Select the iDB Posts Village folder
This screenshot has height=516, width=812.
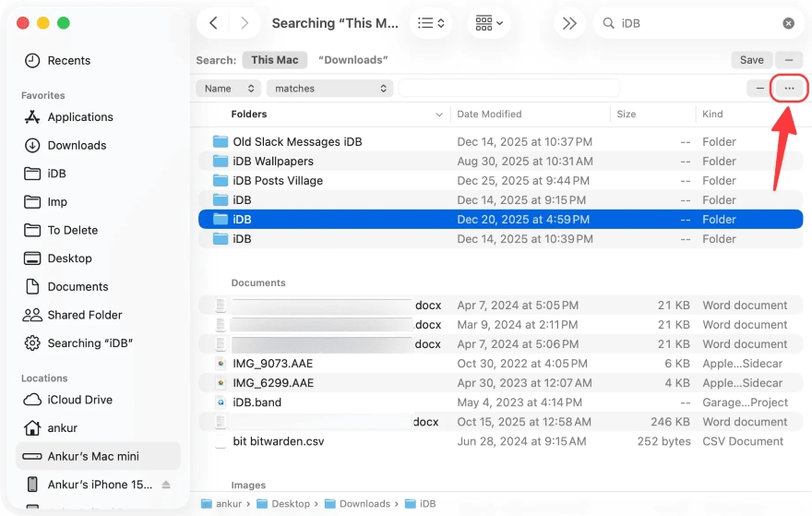click(x=500, y=180)
